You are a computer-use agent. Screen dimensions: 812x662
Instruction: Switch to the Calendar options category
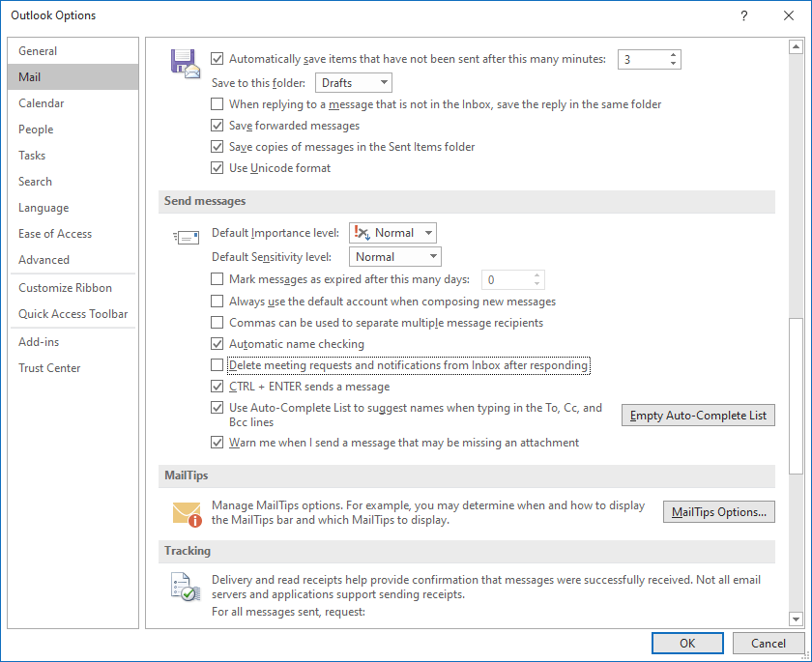[42, 103]
